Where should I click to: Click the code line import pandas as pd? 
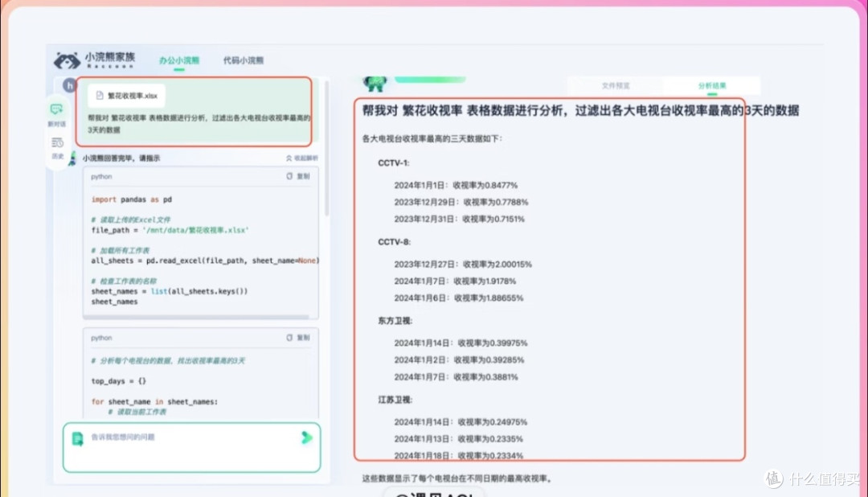click(x=132, y=199)
